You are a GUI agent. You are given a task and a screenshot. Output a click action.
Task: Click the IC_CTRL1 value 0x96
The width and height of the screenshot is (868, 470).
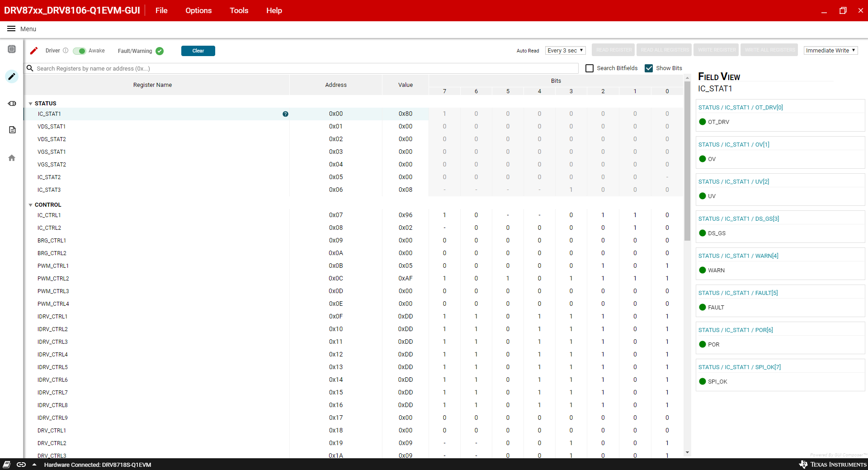click(x=406, y=215)
